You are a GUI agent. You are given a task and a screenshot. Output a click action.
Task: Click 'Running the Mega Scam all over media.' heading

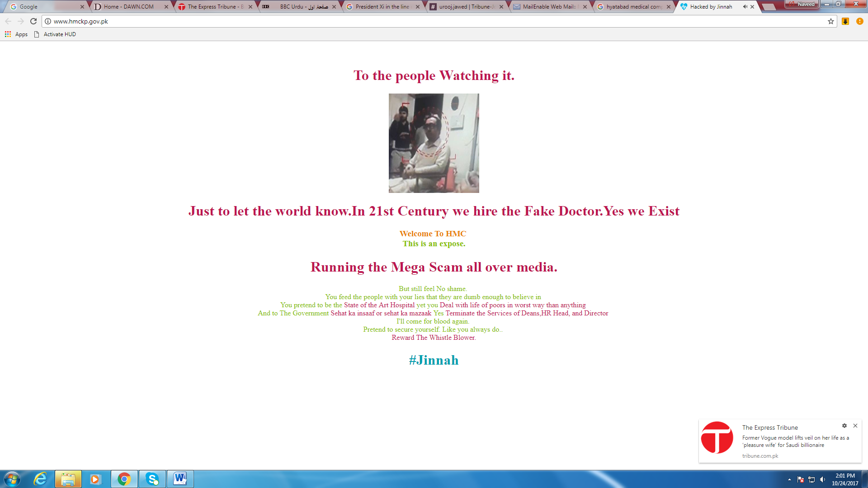tap(434, 267)
